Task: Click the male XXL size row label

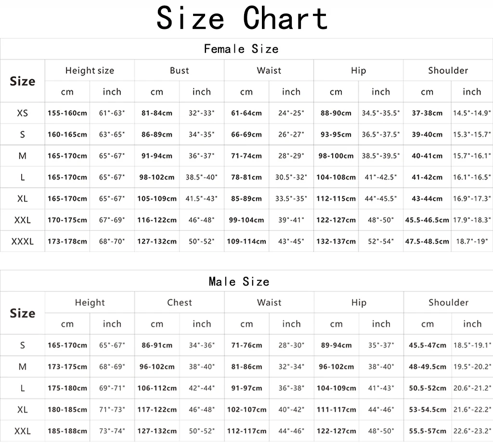Action: point(22,431)
